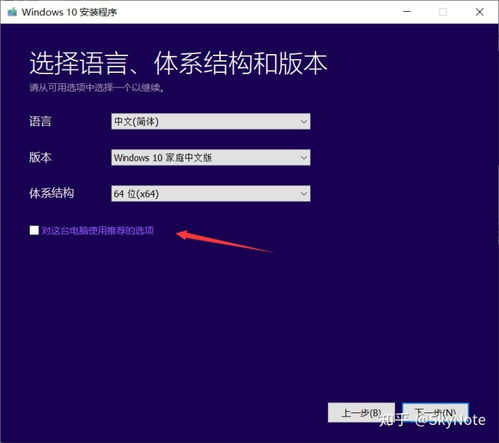Minimize the Windows 10 安装程序 window

407,12
